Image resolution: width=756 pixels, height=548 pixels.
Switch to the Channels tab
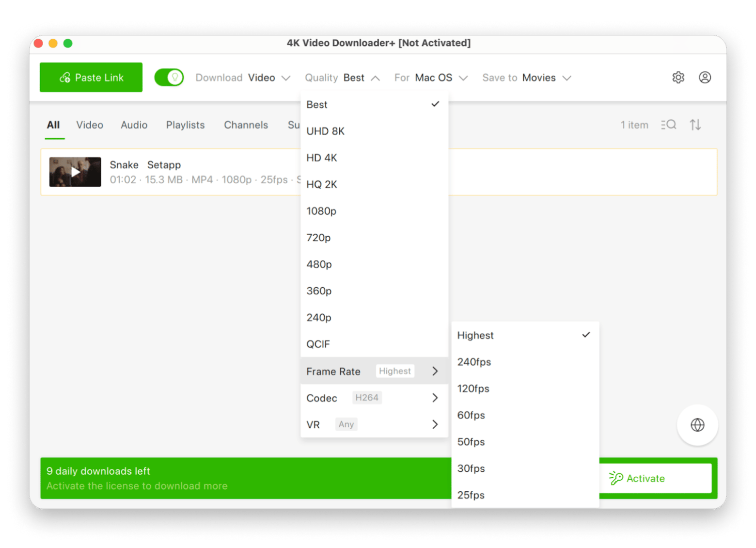[x=246, y=125]
